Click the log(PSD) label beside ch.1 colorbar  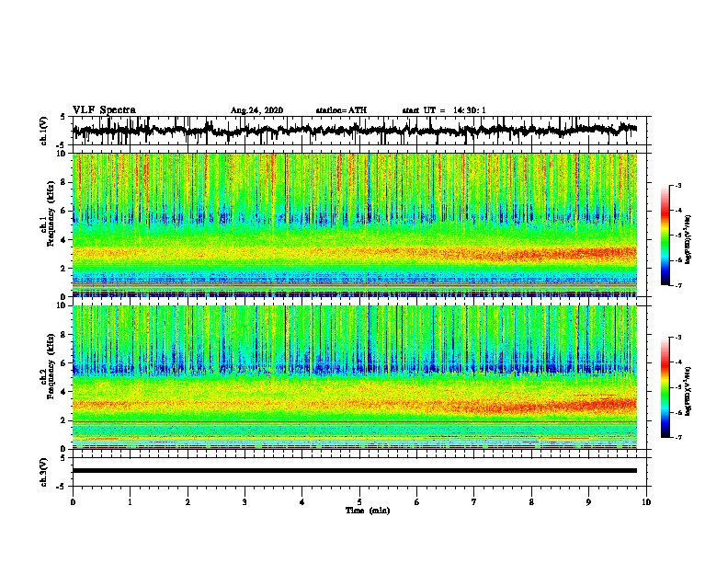[688, 240]
